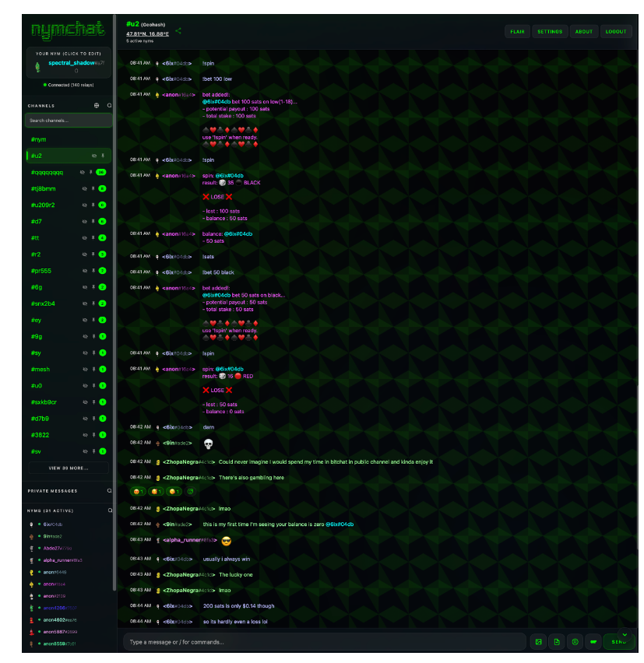This screenshot has width=644, height=663.
Task: Click the message input field
Action: pyautogui.click(x=311, y=641)
